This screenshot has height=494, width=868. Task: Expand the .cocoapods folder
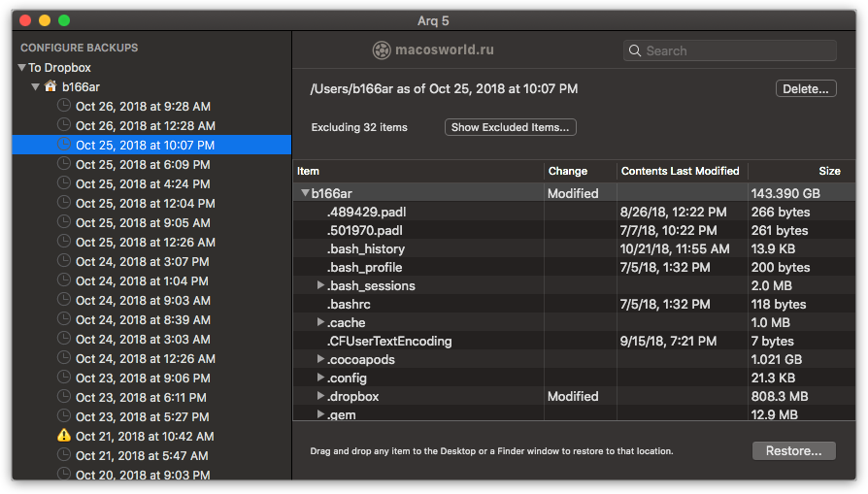[x=320, y=359]
